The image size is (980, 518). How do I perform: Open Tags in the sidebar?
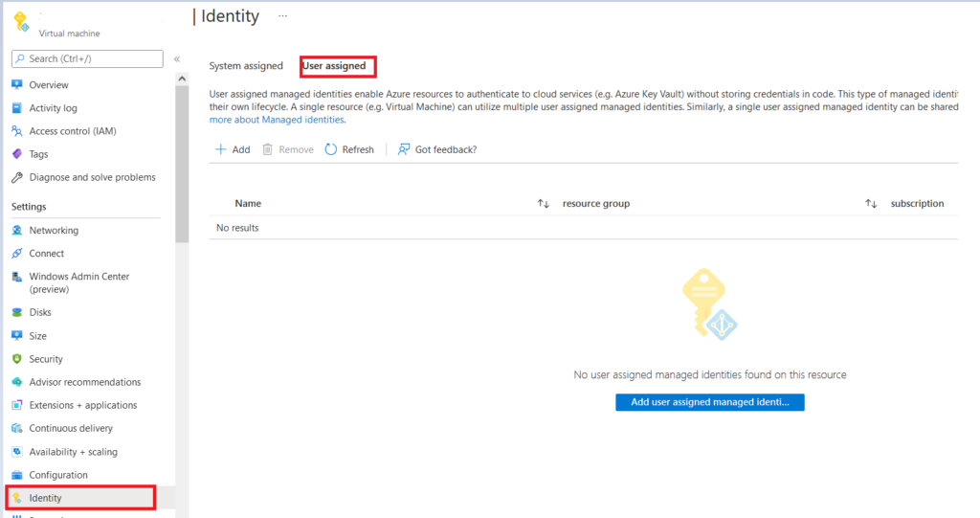click(x=38, y=154)
